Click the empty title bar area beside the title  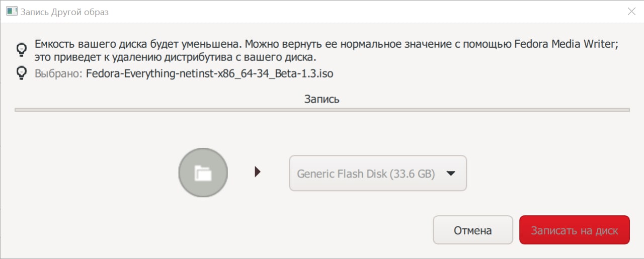pyautogui.click(x=362, y=12)
